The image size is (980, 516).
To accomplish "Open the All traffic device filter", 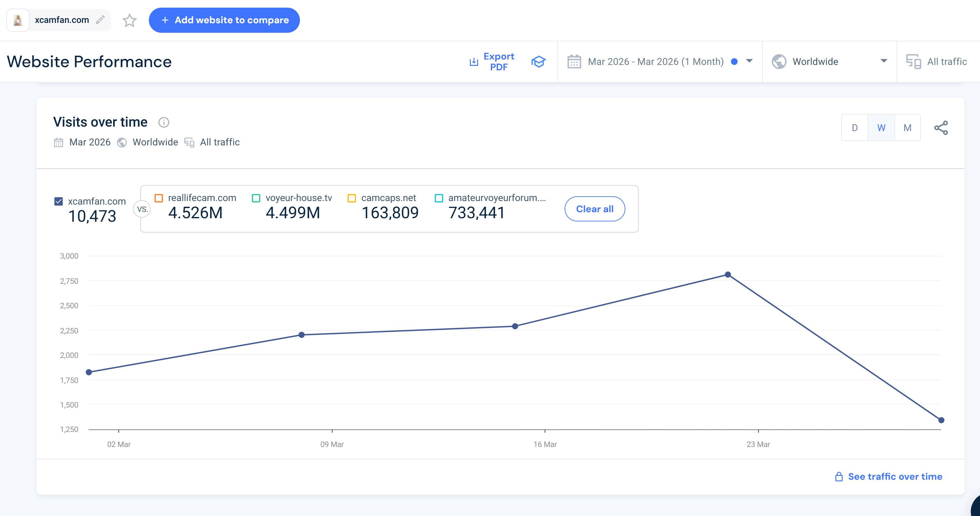I will click(937, 62).
